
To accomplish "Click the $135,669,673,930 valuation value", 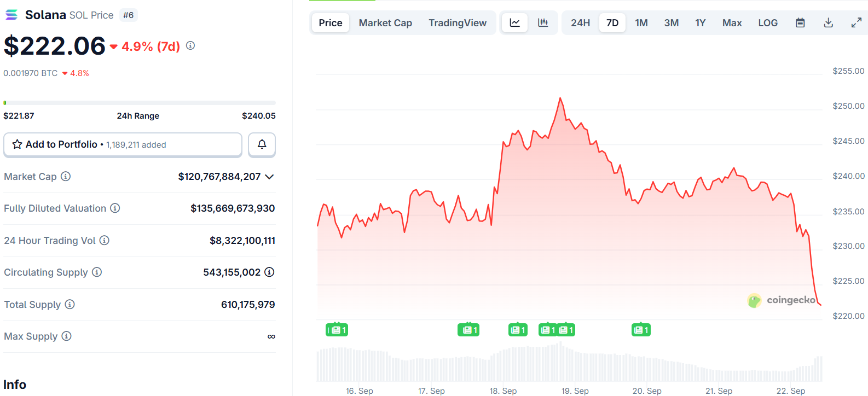I will click(233, 208).
